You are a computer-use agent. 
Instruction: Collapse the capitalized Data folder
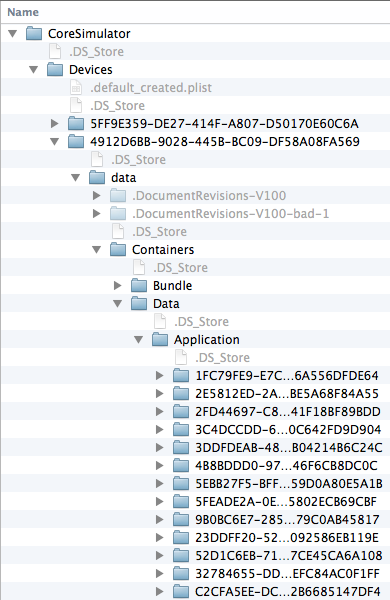[118, 303]
